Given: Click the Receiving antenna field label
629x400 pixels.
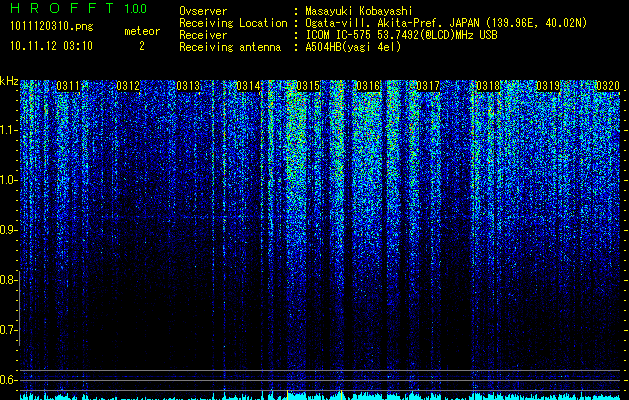Looking at the screenshot, I should pyautogui.click(x=230, y=47).
